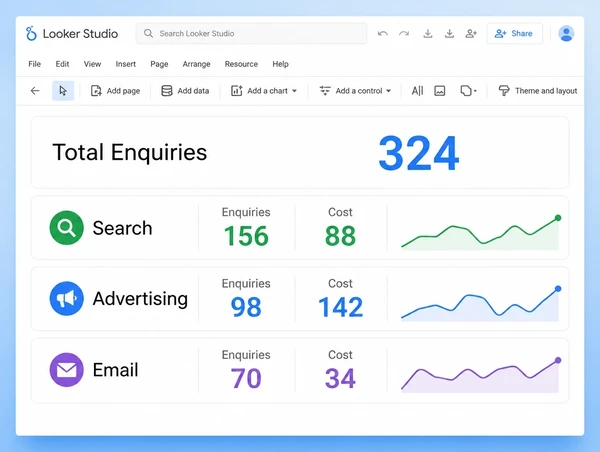The width and height of the screenshot is (600, 452).
Task: Select the 324 total scorecard value
Action: point(419,153)
